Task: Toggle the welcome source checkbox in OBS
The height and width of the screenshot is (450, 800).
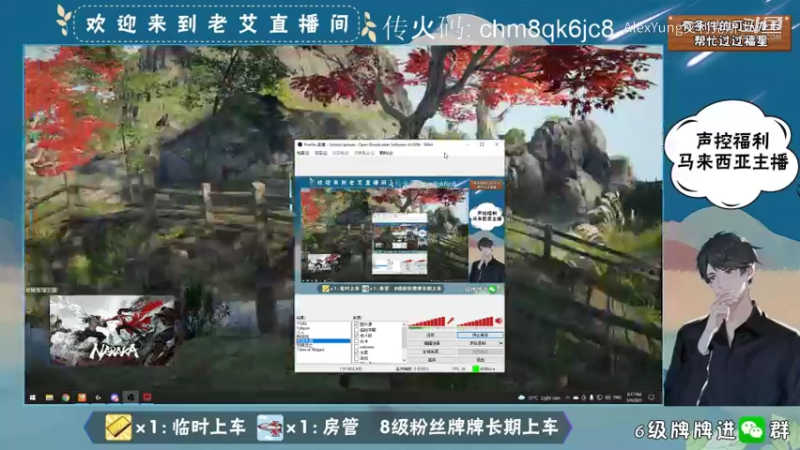Action: (x=356, y=347)
